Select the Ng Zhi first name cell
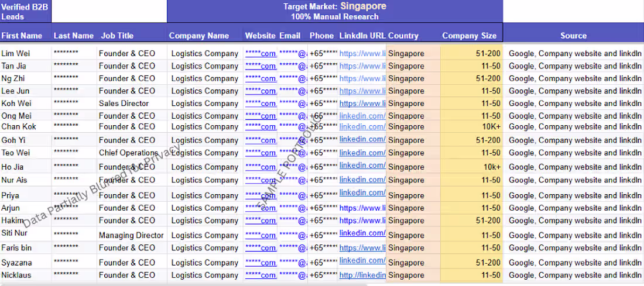The image size is (644, 286). pos(26,78)
